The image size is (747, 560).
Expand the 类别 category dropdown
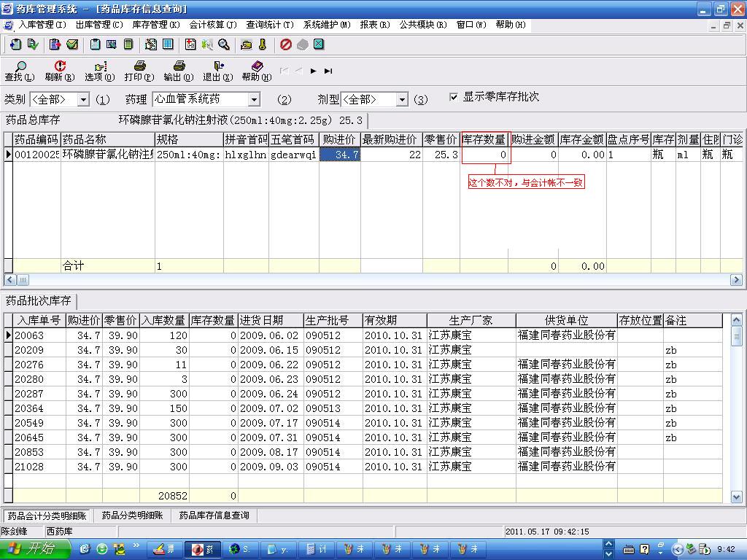tap(83, 100)
